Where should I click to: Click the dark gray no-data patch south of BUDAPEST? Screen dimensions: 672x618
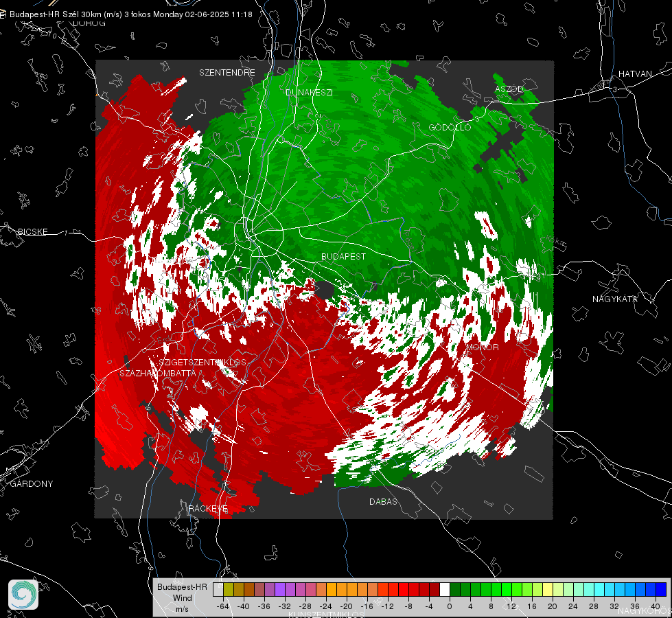325,290
